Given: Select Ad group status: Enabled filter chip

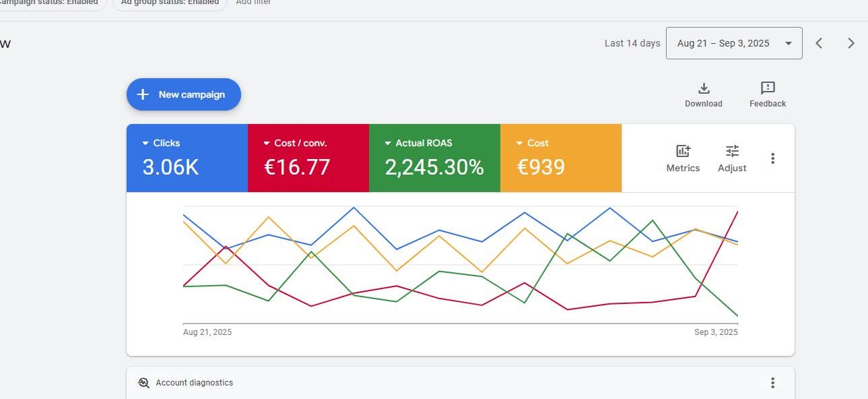Looking at the screenshot, I should click(170, 3).
